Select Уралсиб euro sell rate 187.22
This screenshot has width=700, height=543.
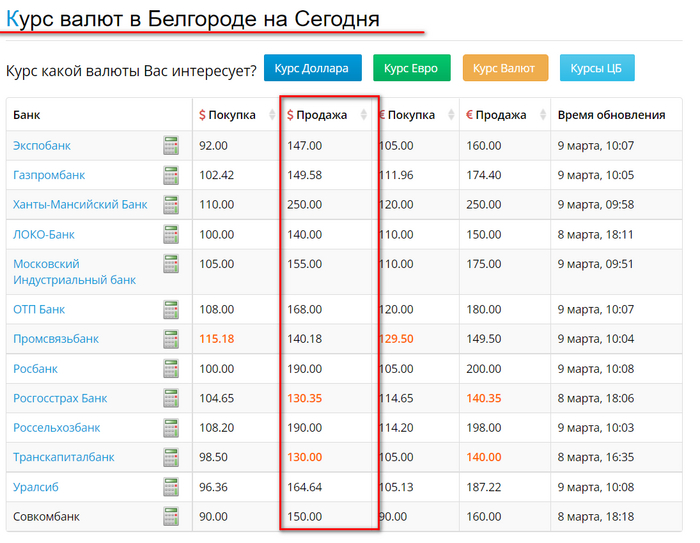(x=484, y=487)
